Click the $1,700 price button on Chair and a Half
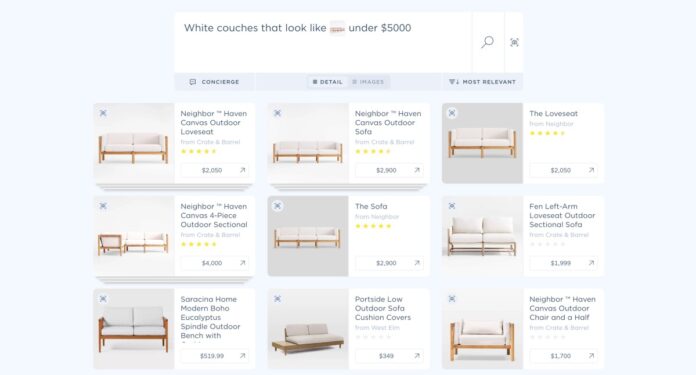The height and width of the screenshot is (375, 696). 563,355
